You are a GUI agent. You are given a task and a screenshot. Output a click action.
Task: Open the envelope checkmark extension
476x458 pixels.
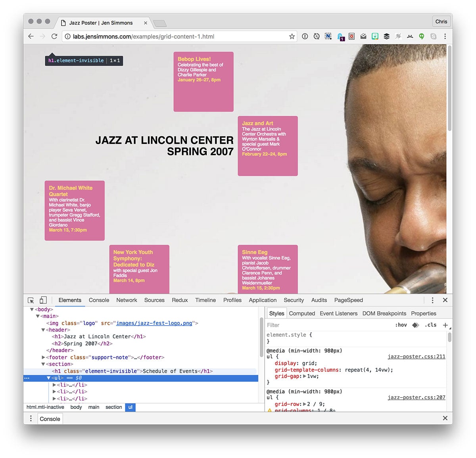[363, 36]
